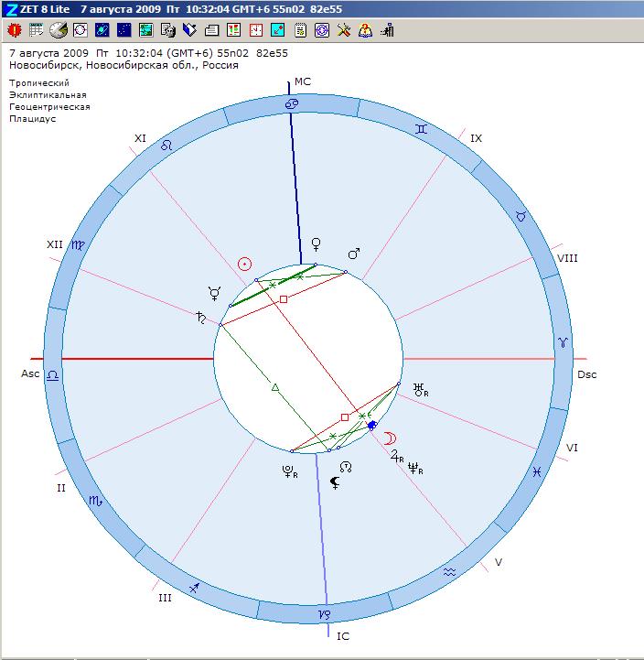Screen dimensions: 644x660
Task: Select the circular chart wheel icon
Action: point(80,30)
